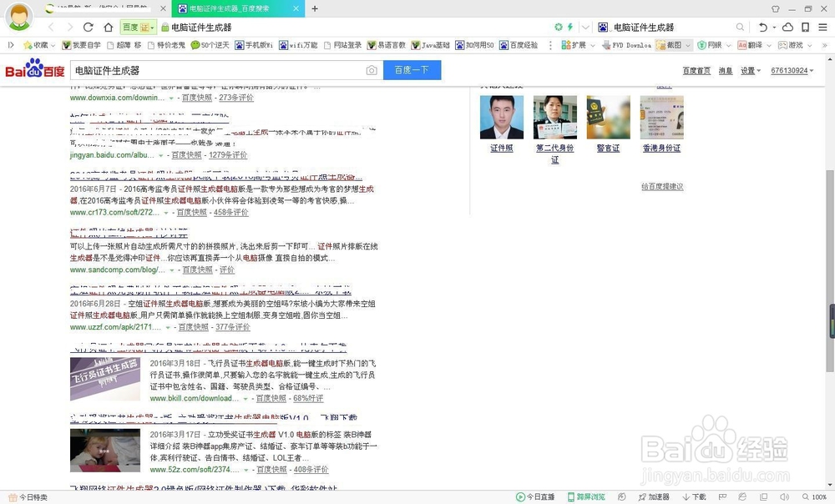Switch to the first browser tab
Viewport: 835px width, 504px height.
coord(105,8)
